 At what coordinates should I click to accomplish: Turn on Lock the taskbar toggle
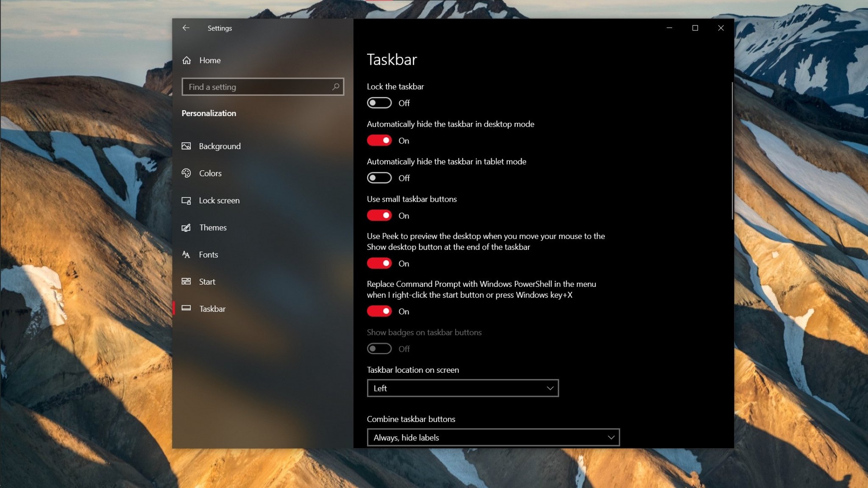pyautogui.click(x=379, y=103)
